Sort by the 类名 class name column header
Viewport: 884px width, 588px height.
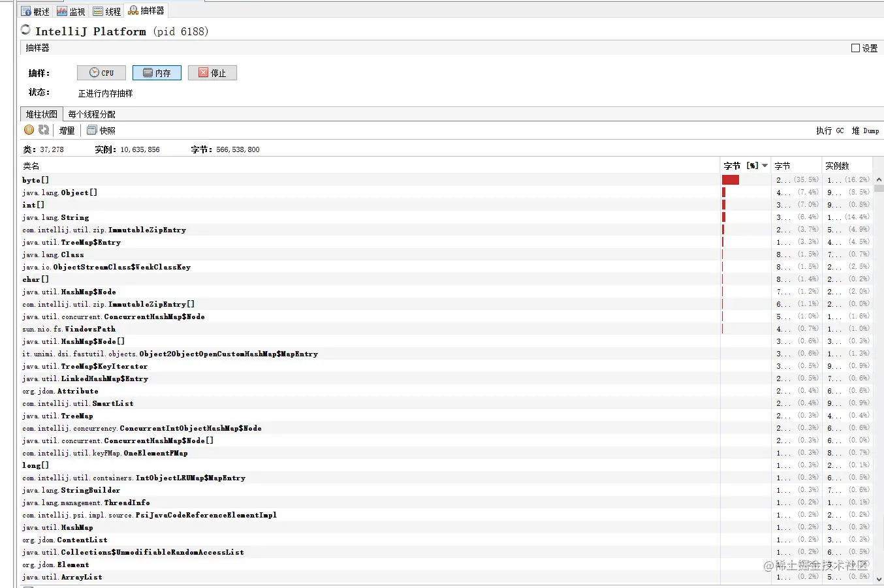pyautogui.click(x=370, y=166)
